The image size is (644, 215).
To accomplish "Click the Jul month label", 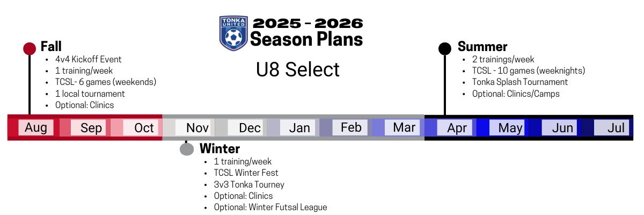I will tap(616, 128).
